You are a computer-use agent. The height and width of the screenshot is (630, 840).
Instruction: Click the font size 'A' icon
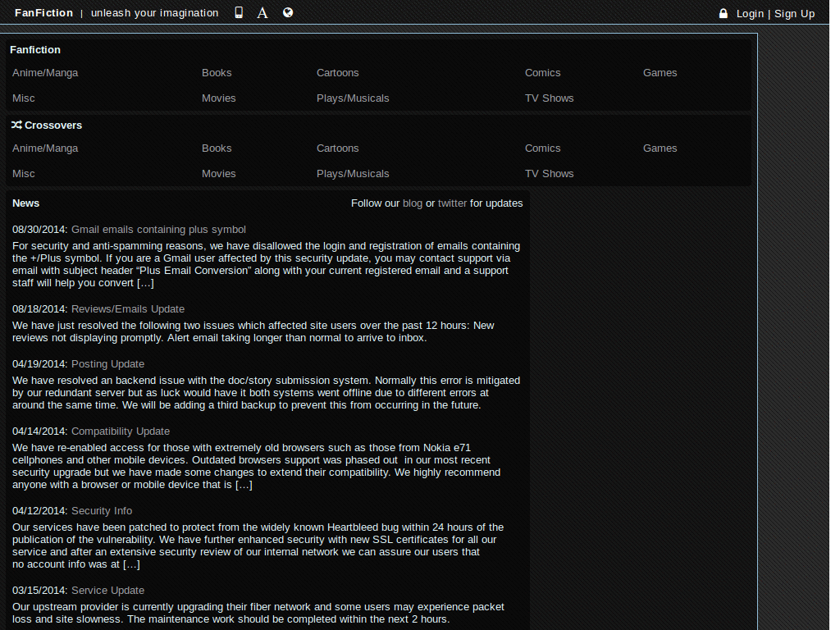[x=262, y=13]
